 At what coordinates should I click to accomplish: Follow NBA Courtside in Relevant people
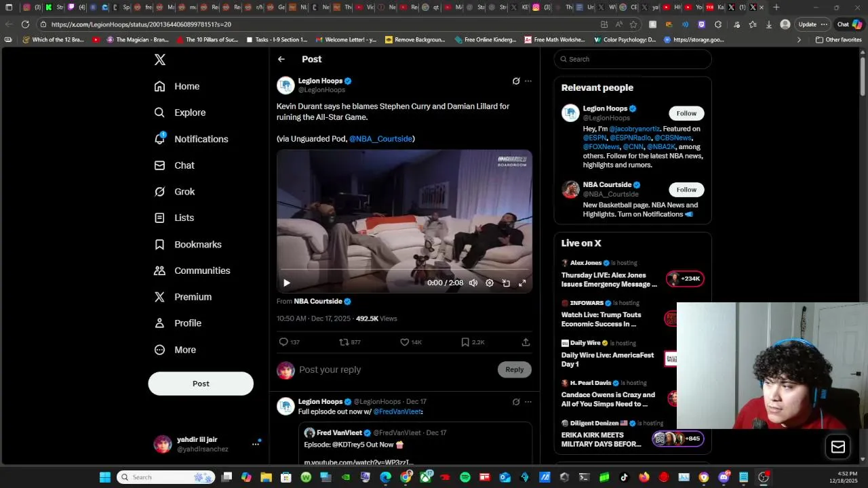686,190
